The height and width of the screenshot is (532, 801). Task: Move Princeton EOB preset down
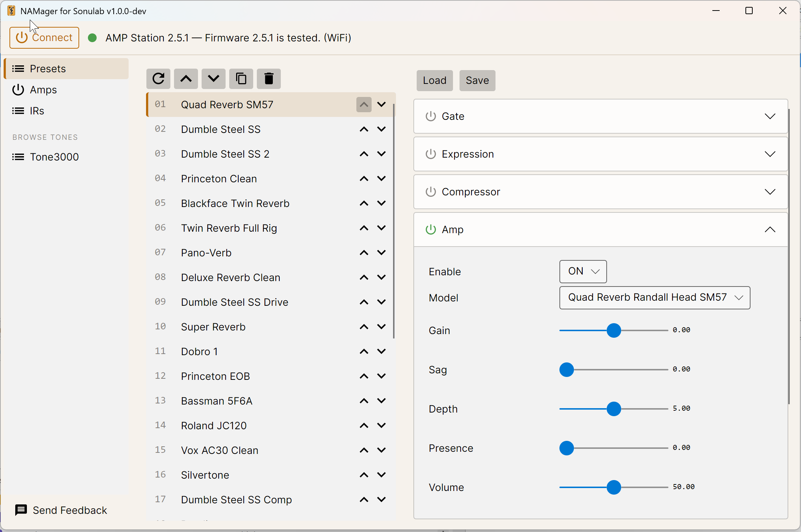click(x=381, y=376)
